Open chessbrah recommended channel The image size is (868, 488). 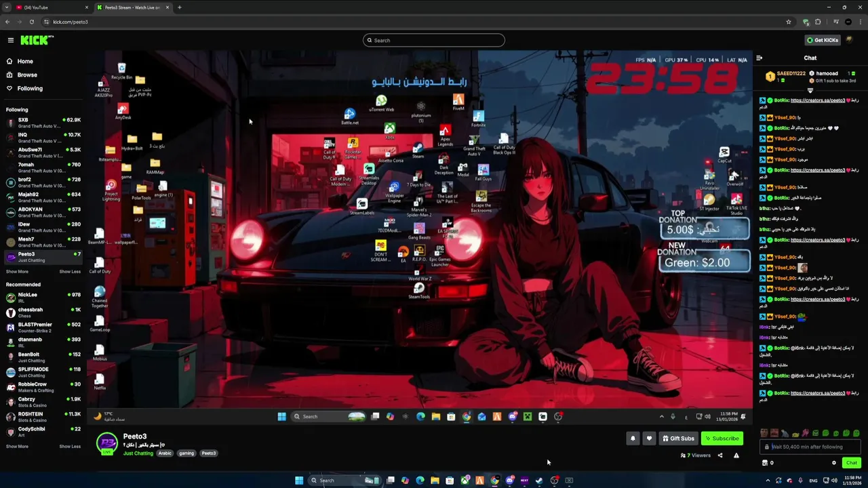tap(43, 312)
